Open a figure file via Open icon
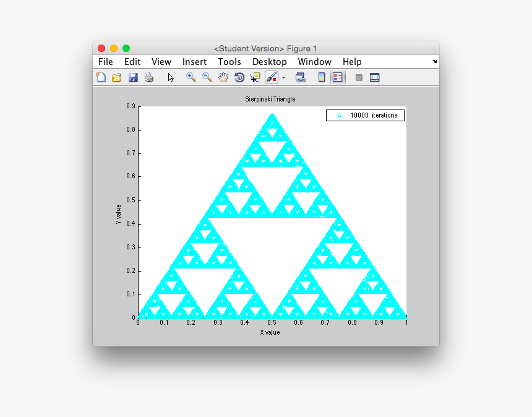The width and height of the screenshot is (532, 417). (x=117, y=77)
